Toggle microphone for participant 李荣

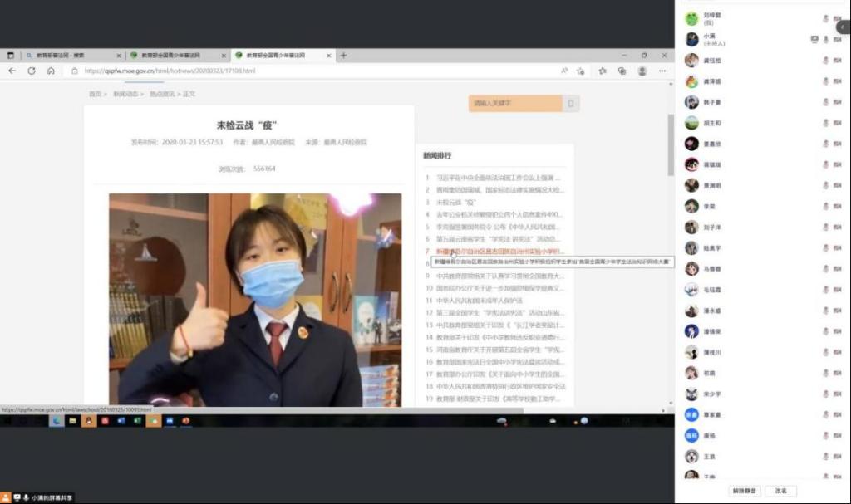[x=826, y=206]
